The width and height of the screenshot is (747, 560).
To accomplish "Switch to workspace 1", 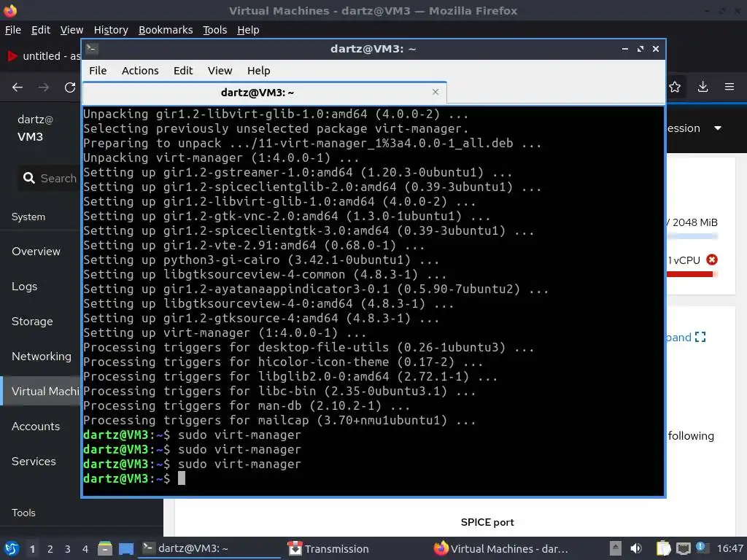I will coord(32,549).
